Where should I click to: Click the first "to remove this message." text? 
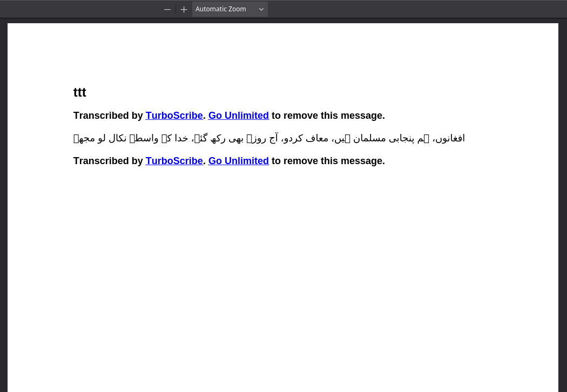click(328, 116)
